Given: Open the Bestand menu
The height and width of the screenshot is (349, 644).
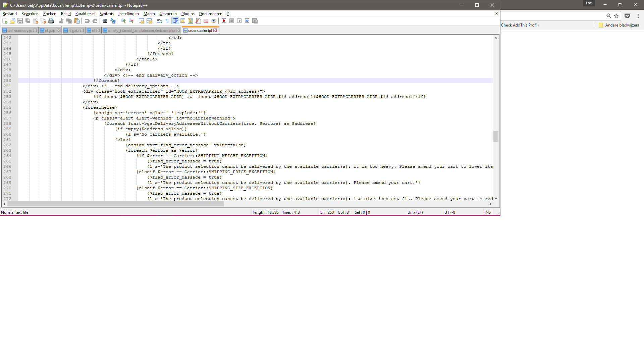Looking at the screenshot, I should click(x=10, y=14).
